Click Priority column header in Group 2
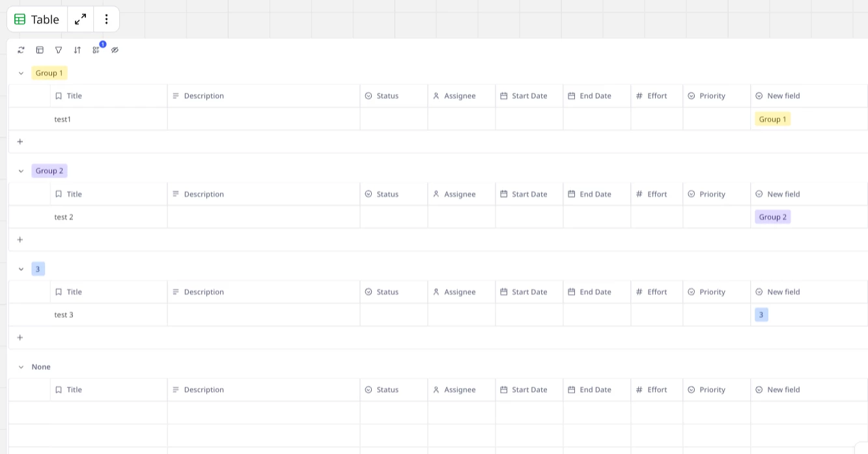 click(x=717, y=194)
